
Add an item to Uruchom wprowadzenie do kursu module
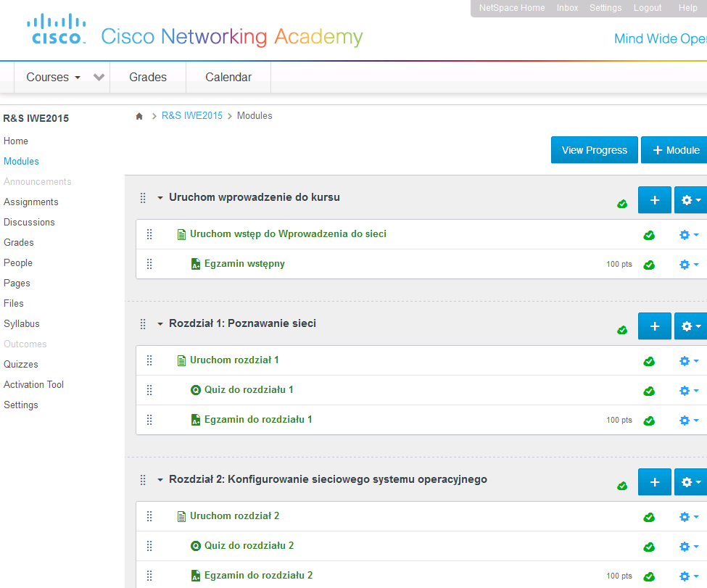(x=655, y=200)
